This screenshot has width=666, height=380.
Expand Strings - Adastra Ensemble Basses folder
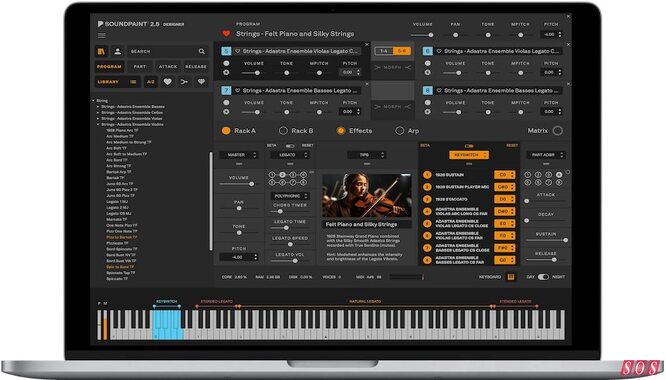point(98,107)
